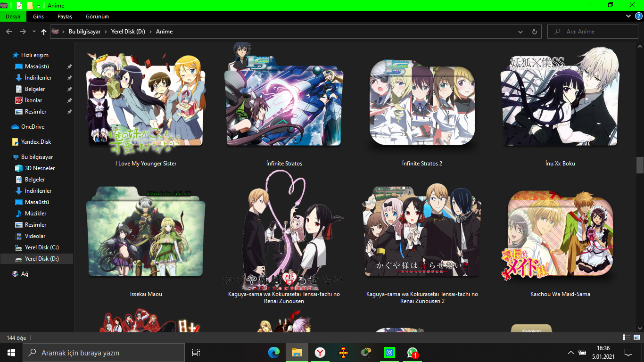This screenshot has height=362, width=644.
Task: Switch to the Giriş ribbon tab
Action: click(38, 16)
